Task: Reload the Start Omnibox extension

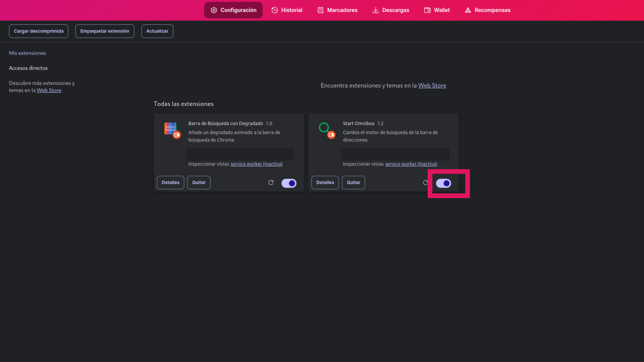Action: click(x=426, y=183)
